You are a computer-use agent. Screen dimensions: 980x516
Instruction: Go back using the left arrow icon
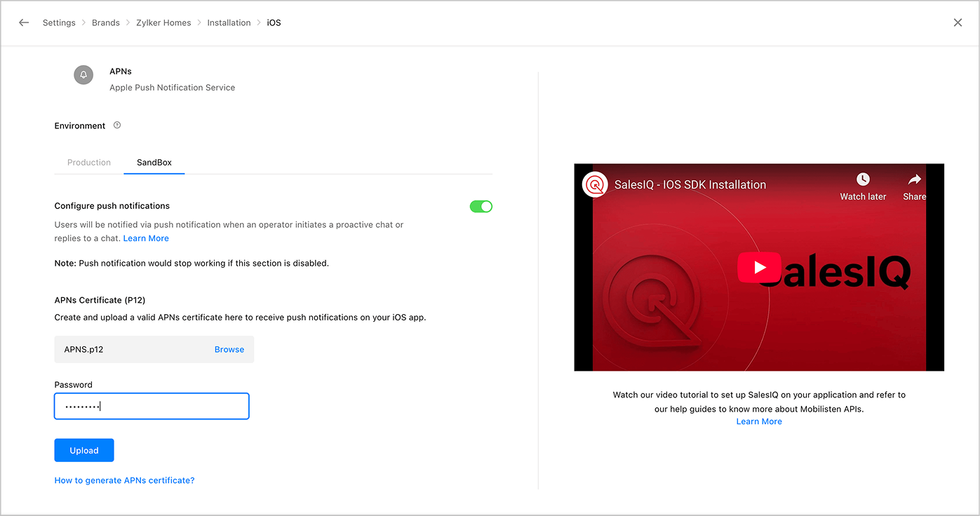pyautogui.click(x=24, y=22)
